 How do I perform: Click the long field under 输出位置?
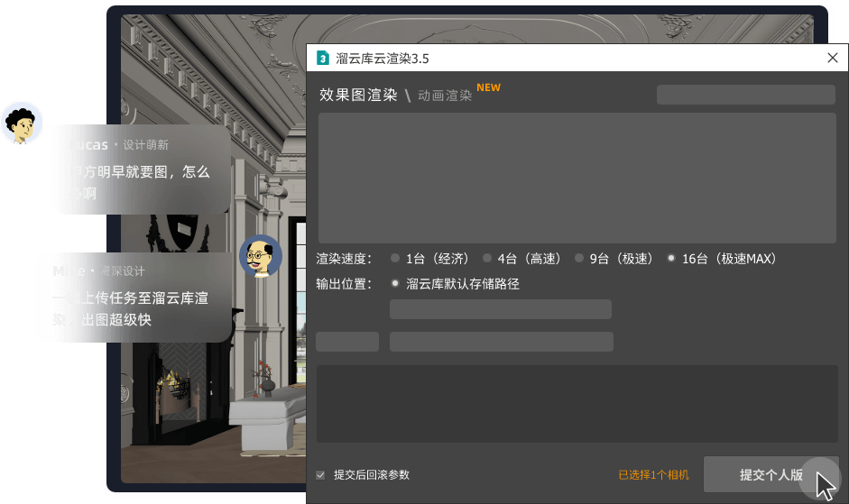click(500, 309)
